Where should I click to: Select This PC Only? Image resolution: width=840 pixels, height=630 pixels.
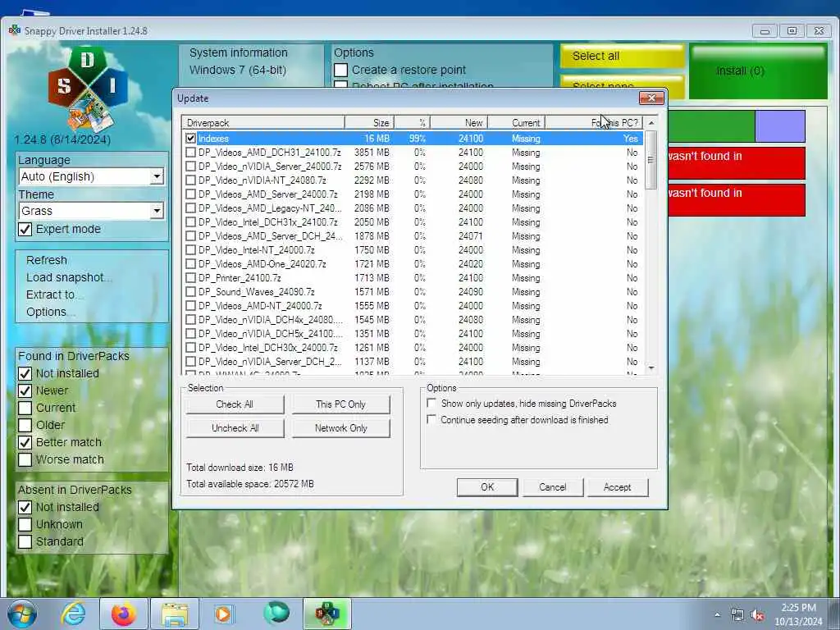point(340,404)
